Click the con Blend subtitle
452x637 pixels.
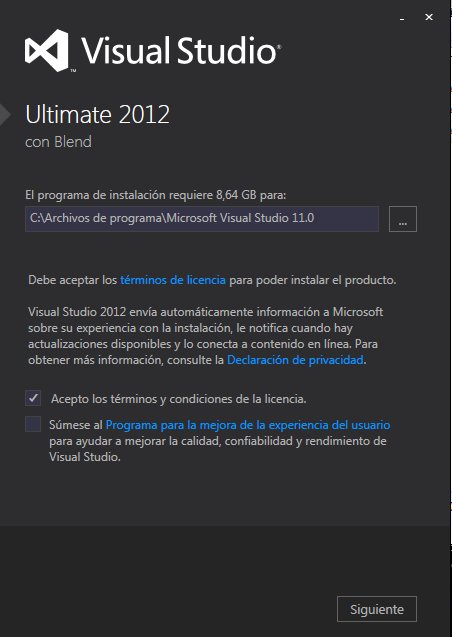(x=58, y=142)
